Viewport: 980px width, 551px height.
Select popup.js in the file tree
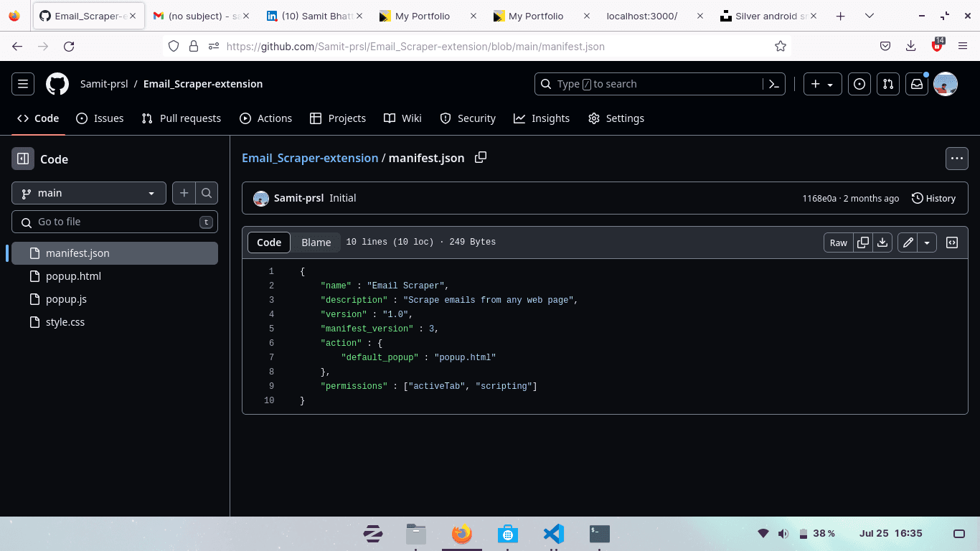pos(66,299)
